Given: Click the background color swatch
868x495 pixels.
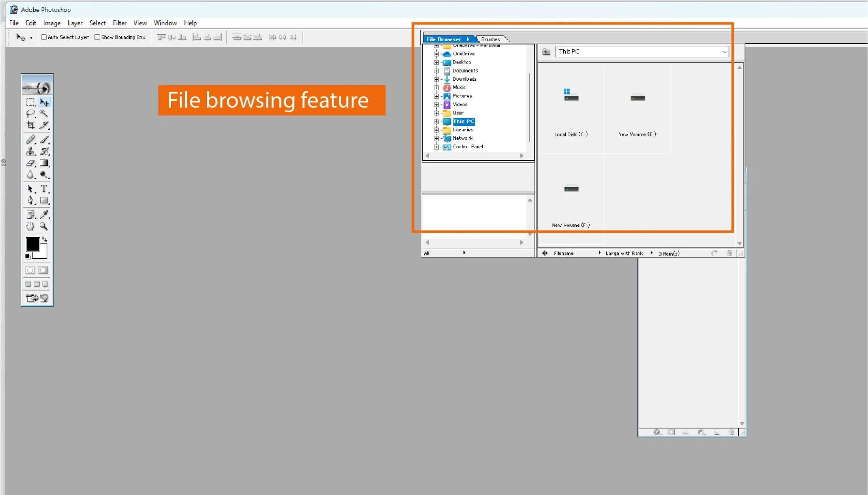Looking at the screenshot, I should click(x=42, y=253).
